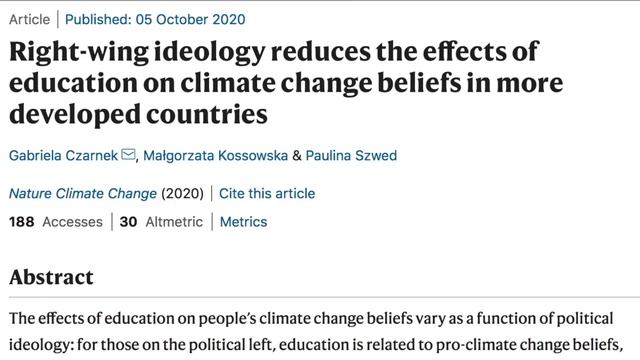Click the 'Right-wing ideology' words in the title

(137, 52)
